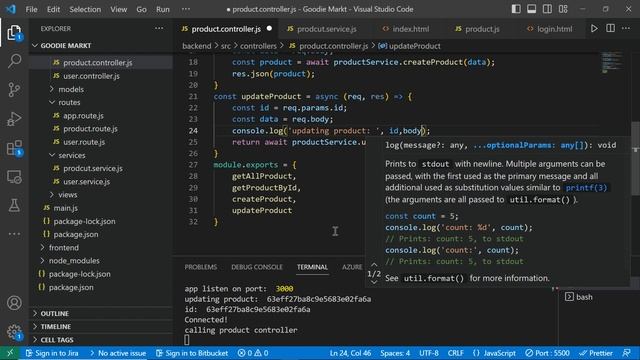Image resolution: width=640 pixels, height=360 pixels.
Task: Change CRLF end of line sequence
Action: click(x=456, y=353)
